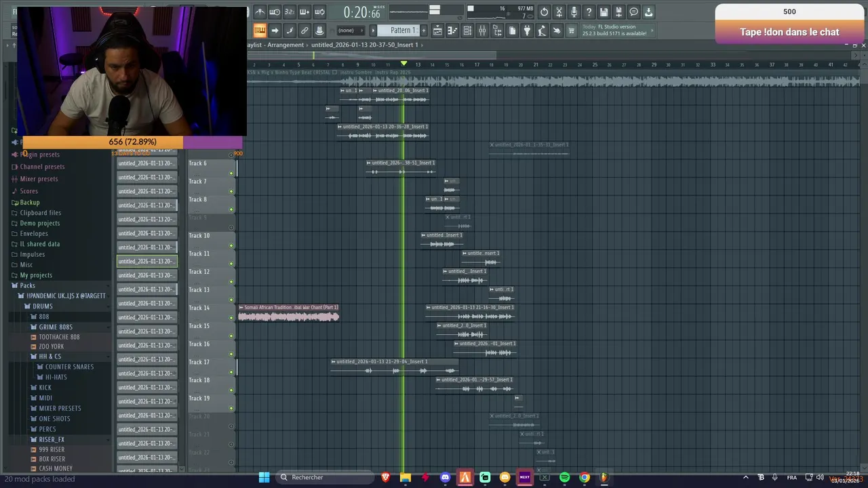Click the one-click recording microphone icon
Image resolution: width=868 pixels, height=488 pixels.
pyautogui.click(x=574, y=12)
